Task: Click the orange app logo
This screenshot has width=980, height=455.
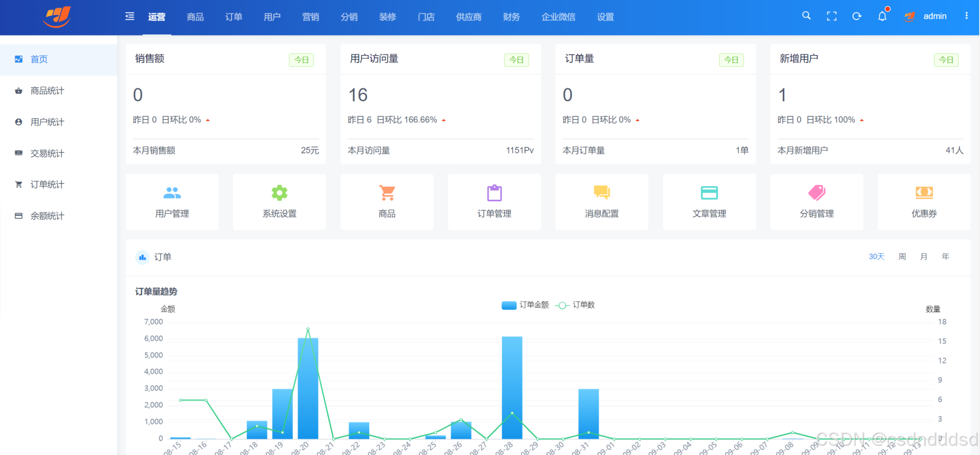Action: point(57,16)
